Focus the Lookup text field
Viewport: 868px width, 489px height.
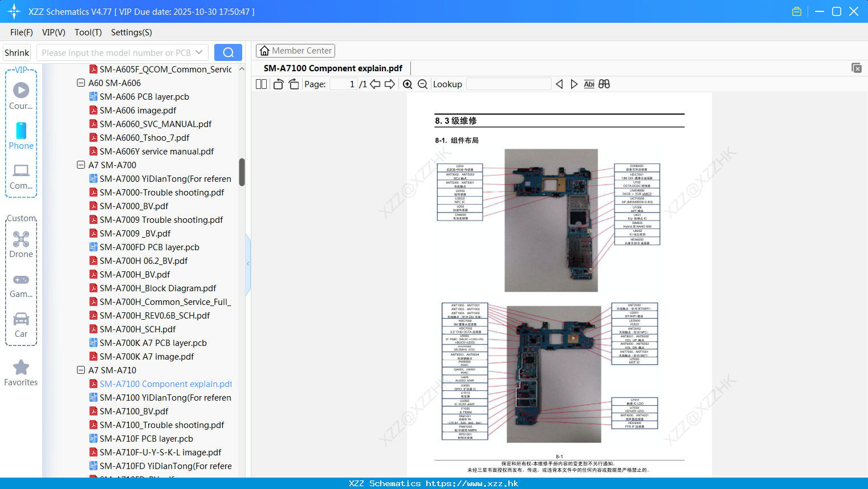tap(508, 84)
